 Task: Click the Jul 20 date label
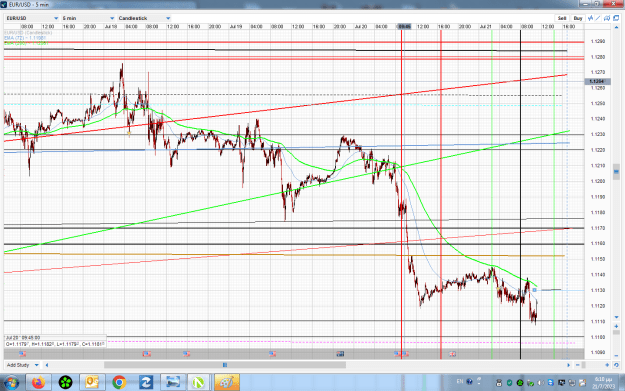361,27
